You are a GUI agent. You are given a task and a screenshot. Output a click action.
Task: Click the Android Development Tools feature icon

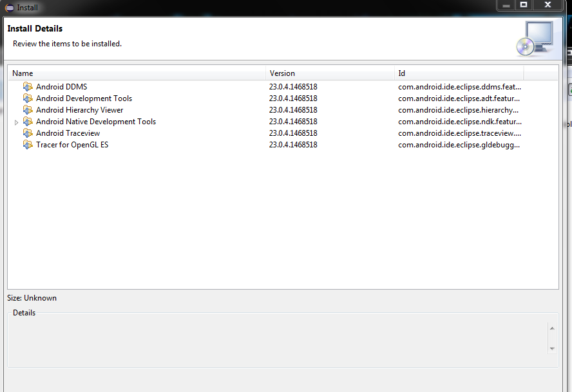pos(28,98)
